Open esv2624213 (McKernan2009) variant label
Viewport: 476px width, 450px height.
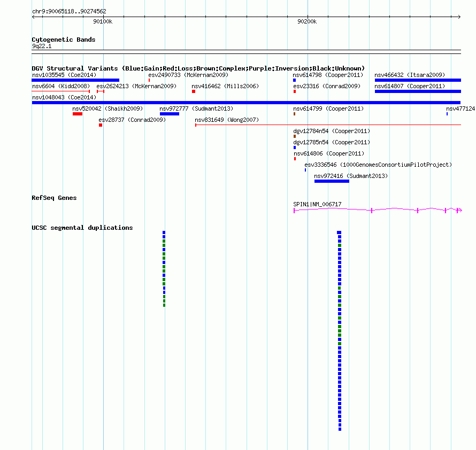[x=136, y=86]
